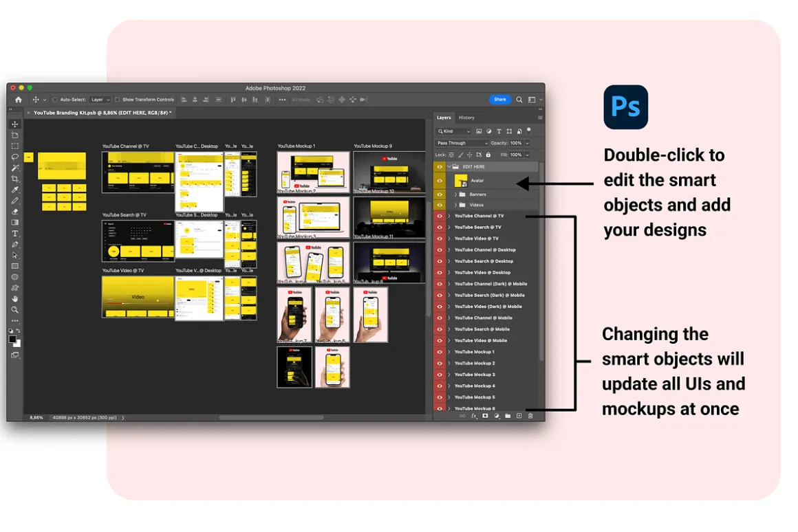Open the Fill value dropdown arrow
The image size is (798, 532).
(x=527, y=155)
